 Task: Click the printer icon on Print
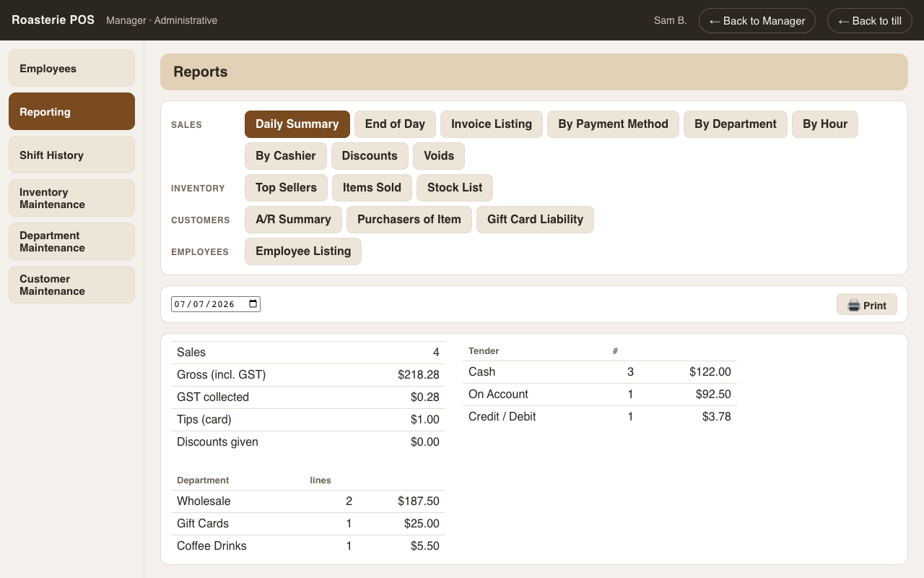click(x=854, y=306)
